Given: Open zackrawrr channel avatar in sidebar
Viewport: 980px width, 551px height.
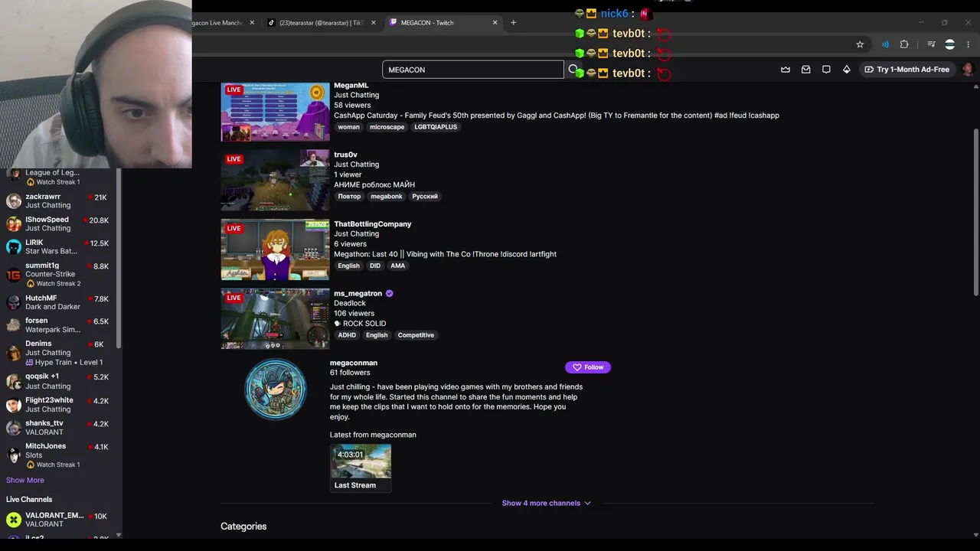Looking at the screenshot, I should click(14, 201).
